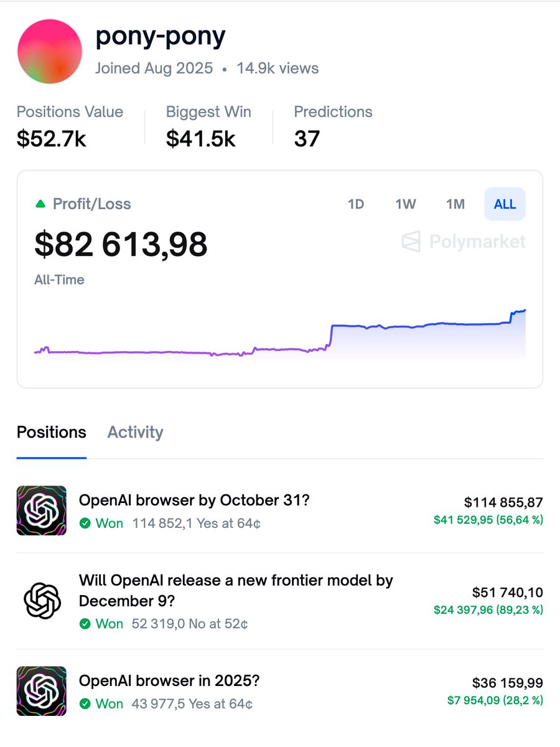Click OpenAI icon beside browser in 2025

41,691
